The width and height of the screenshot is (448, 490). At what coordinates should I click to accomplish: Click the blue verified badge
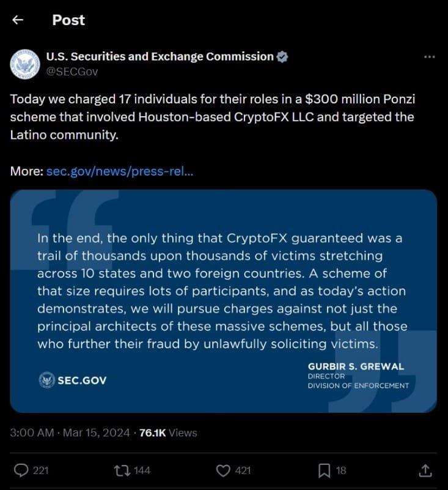tap(282, 56)
